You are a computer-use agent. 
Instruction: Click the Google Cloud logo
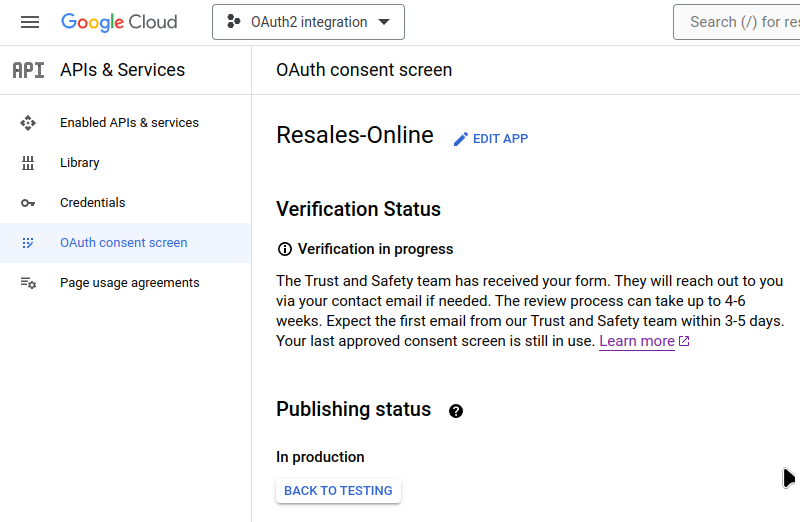119,22
